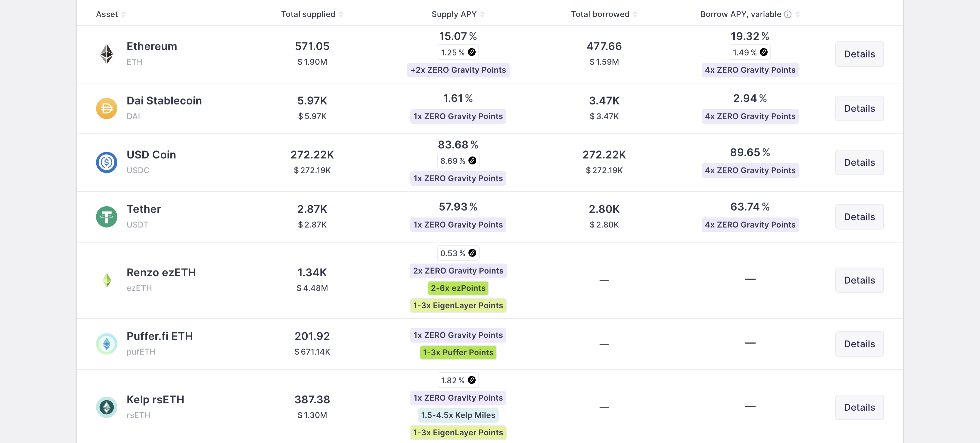
Task: Click Renzo's 2x ZERO Gravity Points badge
Action: 458,271
